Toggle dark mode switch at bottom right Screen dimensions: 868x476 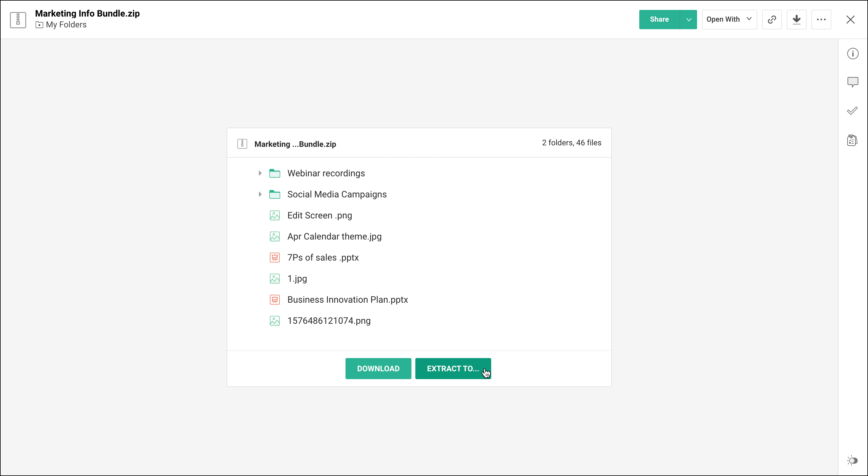coord(852,460)
